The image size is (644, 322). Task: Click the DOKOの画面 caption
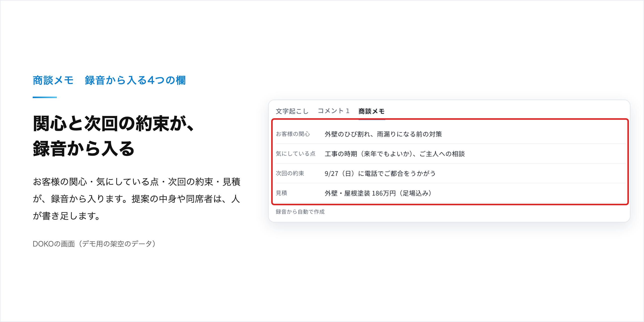coord(94,244)
